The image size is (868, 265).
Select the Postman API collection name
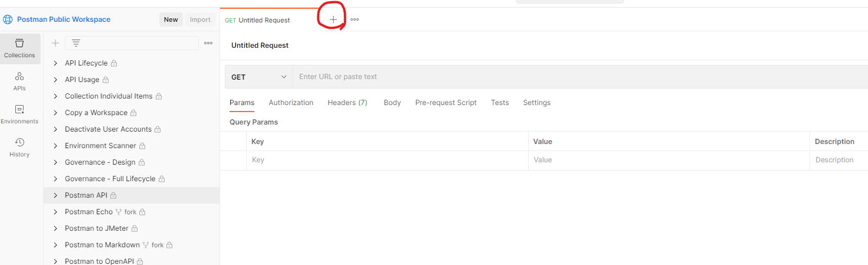tap(86, 195)
